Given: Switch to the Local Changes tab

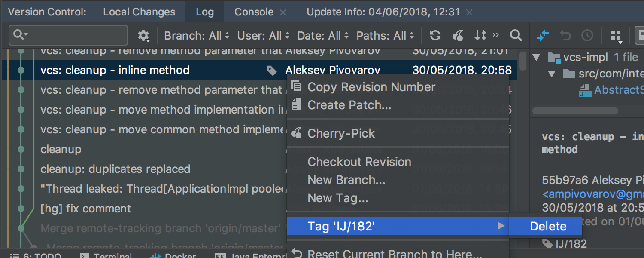Looking at the screenshot, I should click(x=139, y=12).
